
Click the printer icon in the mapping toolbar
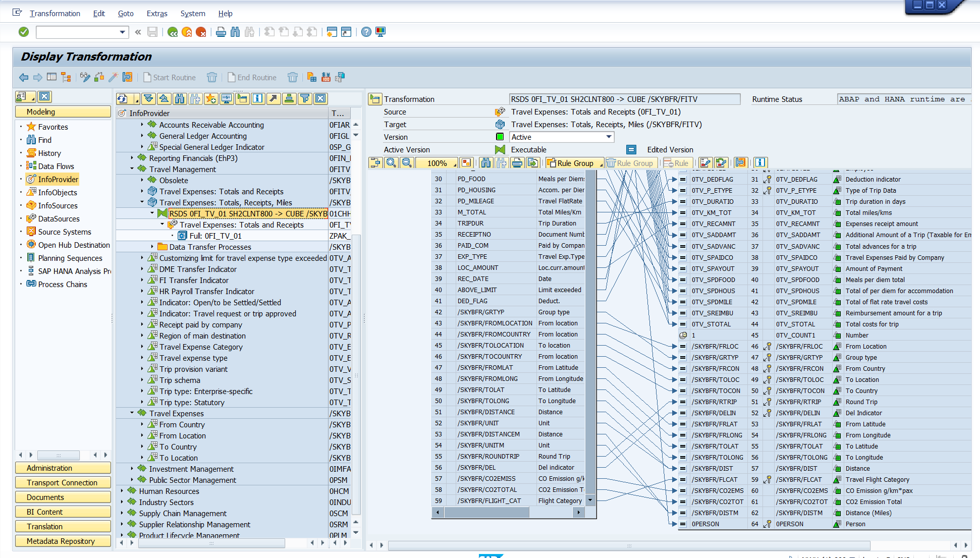tap(517, 163)
